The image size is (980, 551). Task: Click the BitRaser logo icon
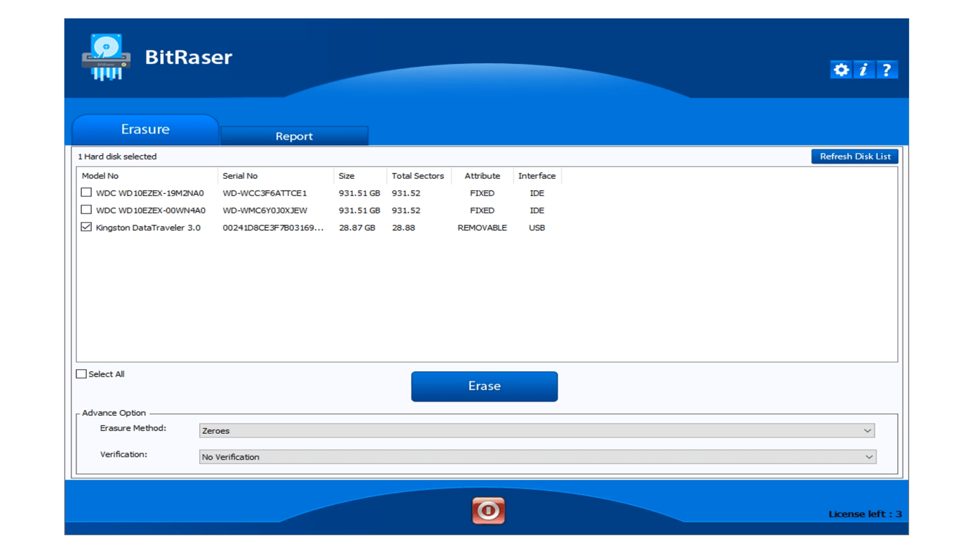tap(106, 57)
